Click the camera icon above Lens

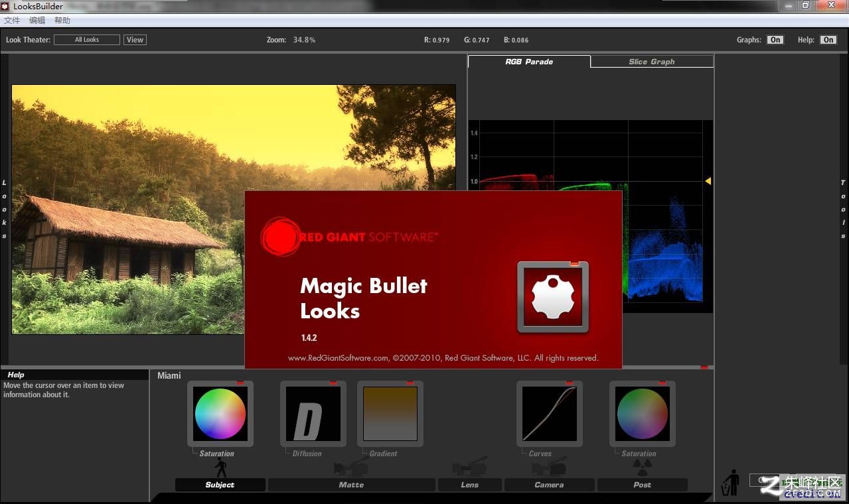click(469, 466)
